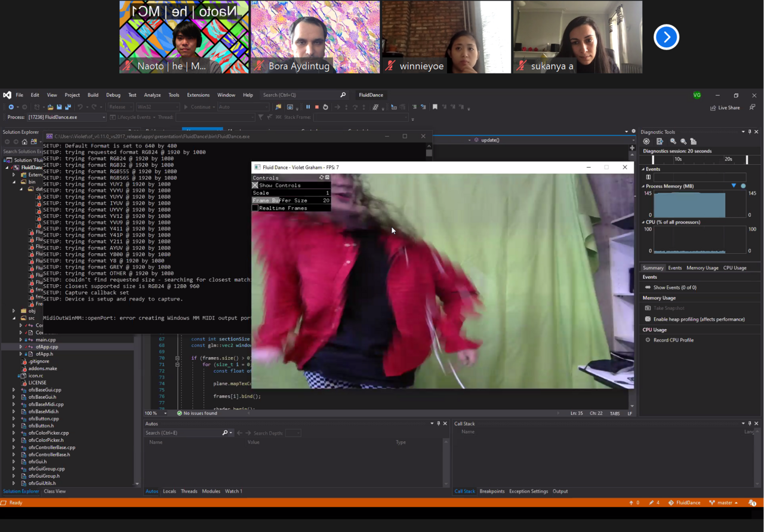Screen dimensions: 764x532
Task: Collapse the Events section in Diagnostic Tools
Action: point(644,170)
